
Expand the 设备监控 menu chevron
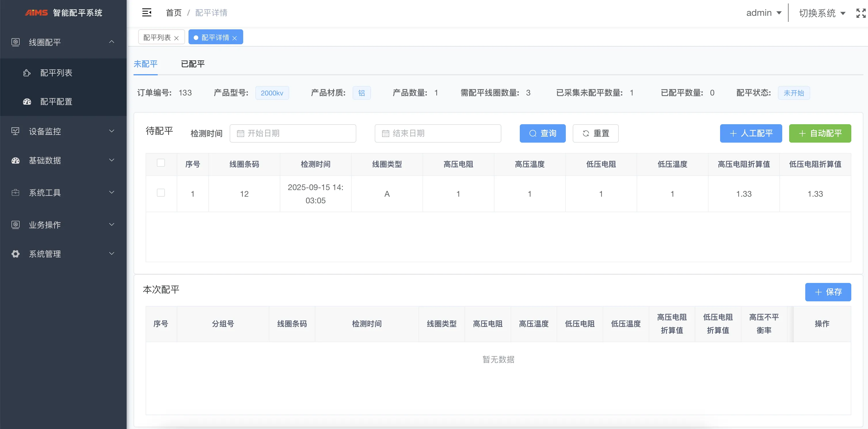tap(112, 131)
